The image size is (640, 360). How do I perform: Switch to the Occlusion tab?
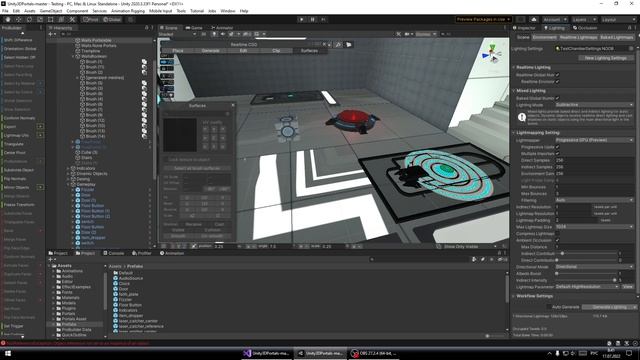point(585,28)
